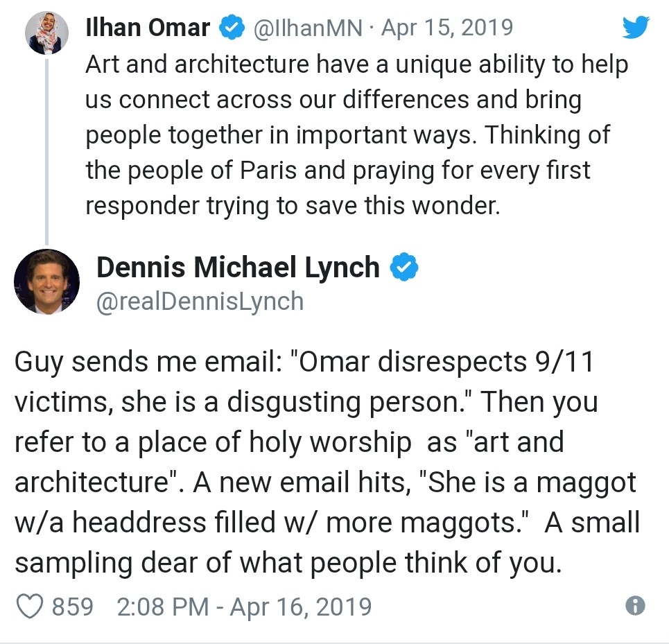Image resolution: width=669 pixels, height=644 pixels.
Task: Open Dennis Michael Lynch's profile photo
Action: click(x=47, y=282)
